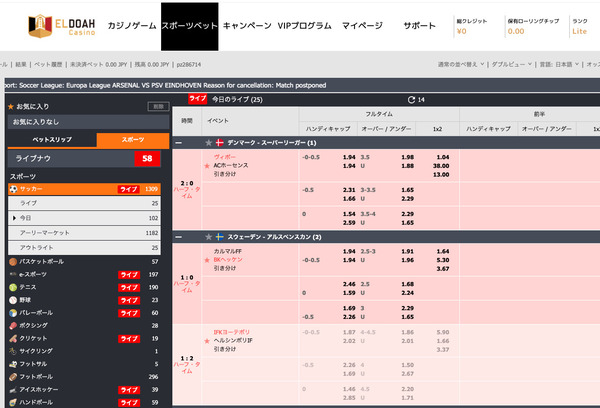Switch to the ベットスリップ tab
The height and width of the screenshot is (408, 600).
[x=52, y=140]
